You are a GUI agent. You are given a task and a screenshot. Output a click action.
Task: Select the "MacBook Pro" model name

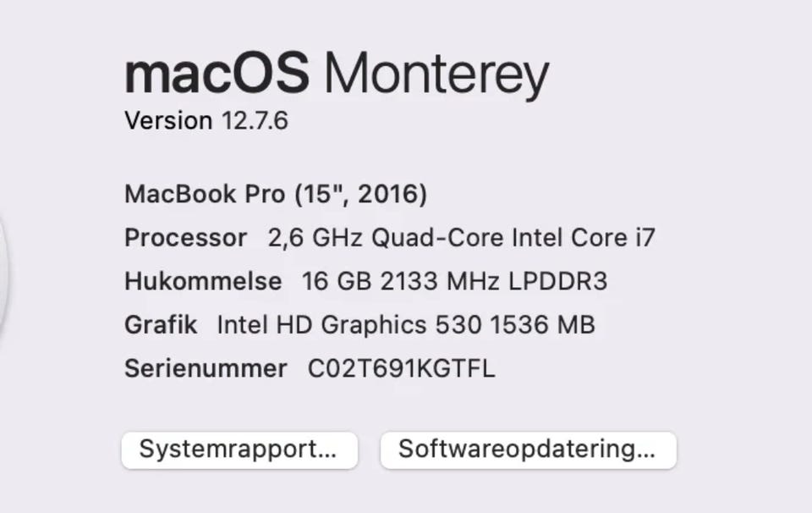(205, 194)
